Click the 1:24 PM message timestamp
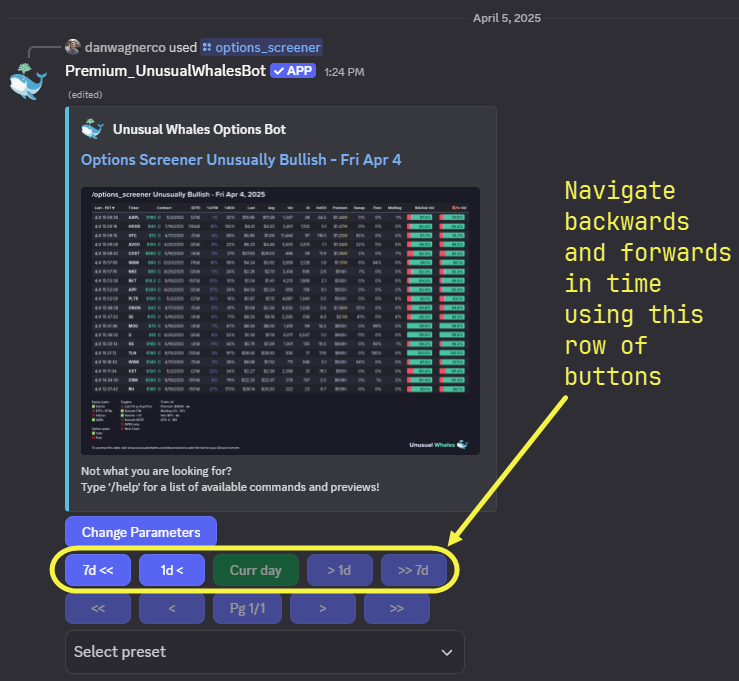The image size is (739, 681). pos(344,72)
